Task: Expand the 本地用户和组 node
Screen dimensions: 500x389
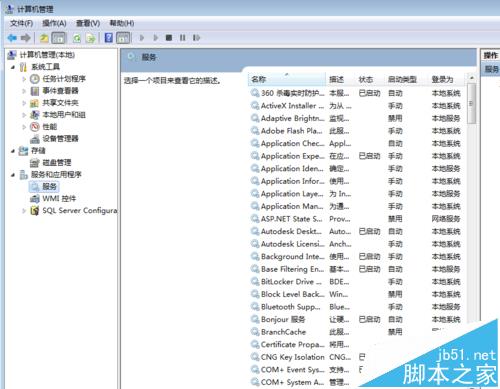Action: click(x=24, y=115)
